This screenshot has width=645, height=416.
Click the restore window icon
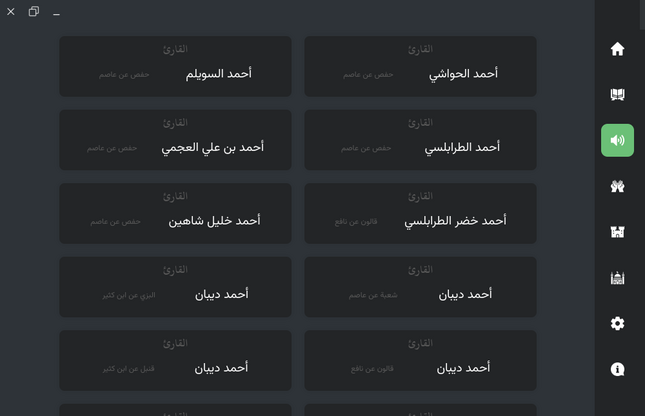click(x=34, y=12)
